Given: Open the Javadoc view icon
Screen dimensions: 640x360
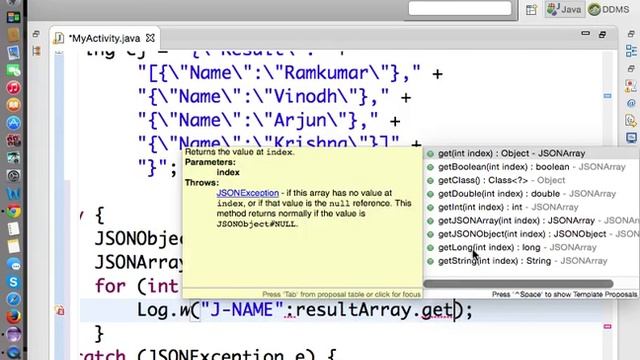Looking at the screenshot, I should 631,103.
